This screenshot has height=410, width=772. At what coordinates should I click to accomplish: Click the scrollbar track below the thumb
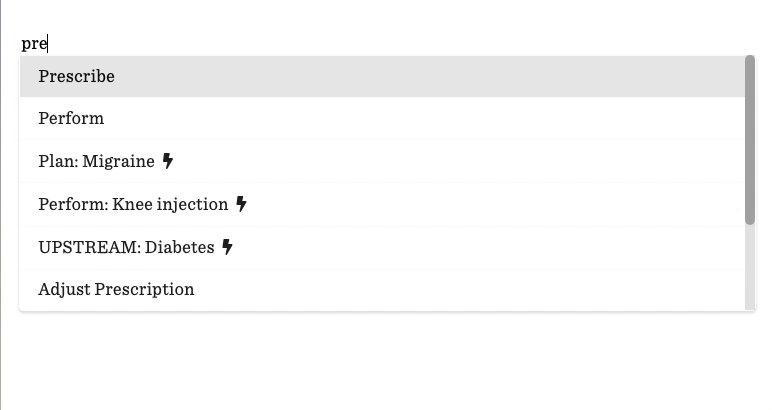tap(750, 268)
